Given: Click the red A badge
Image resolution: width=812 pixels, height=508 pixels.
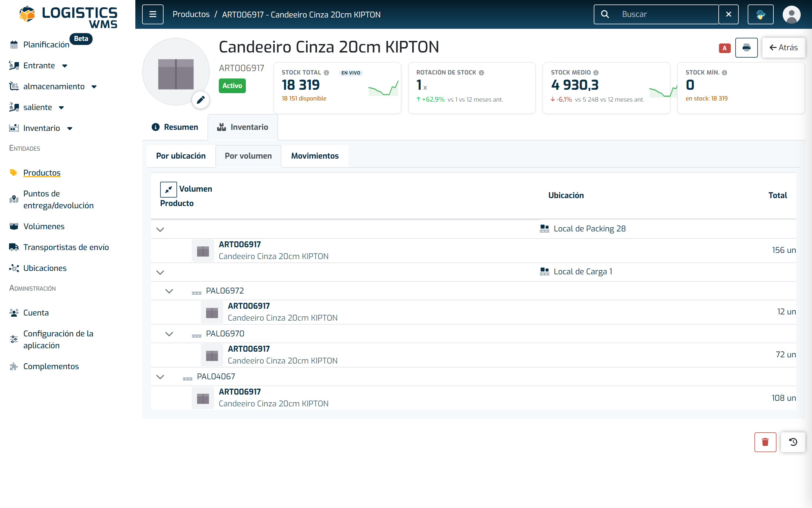Looking at the screenshot, I should tap(724, 48).
